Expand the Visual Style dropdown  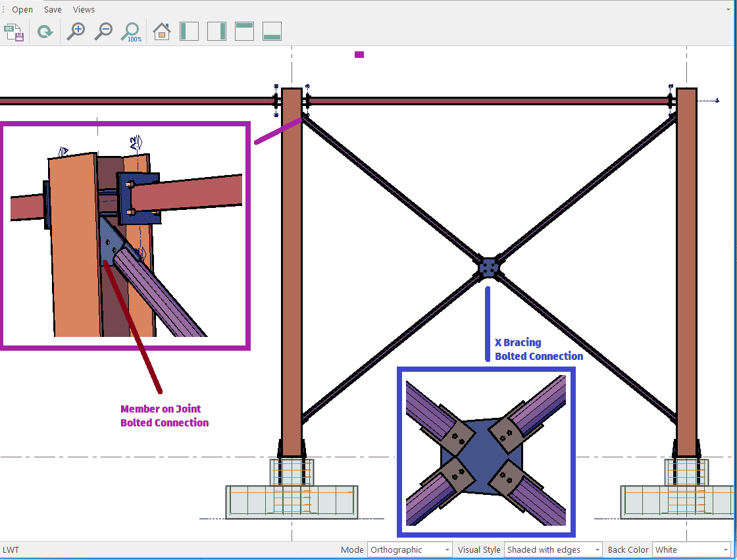point(553,550)
